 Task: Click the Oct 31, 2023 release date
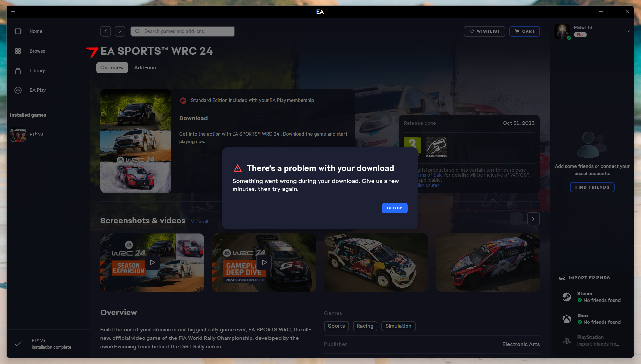point(518,123)
